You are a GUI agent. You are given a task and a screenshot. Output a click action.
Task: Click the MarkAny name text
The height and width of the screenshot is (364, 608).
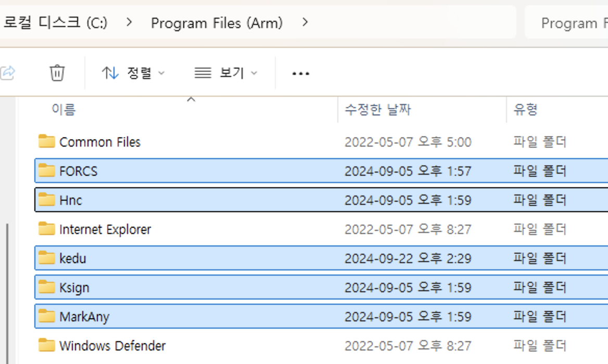click(84, 317)
